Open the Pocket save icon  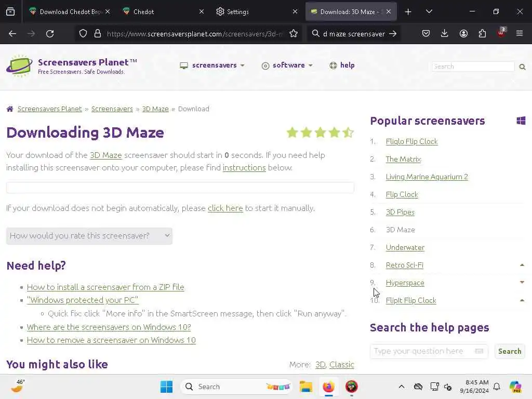pyautogui.click(x=426, y=34)
